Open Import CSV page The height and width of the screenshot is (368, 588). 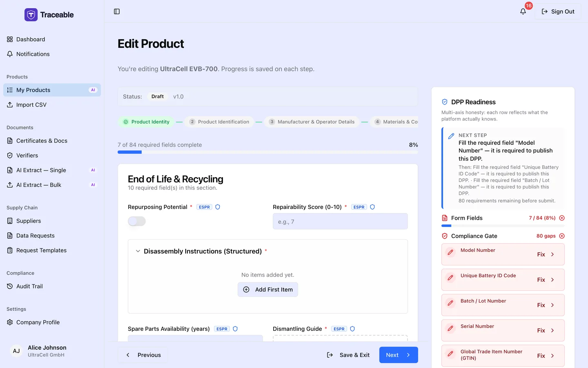(x=52, y=105)
